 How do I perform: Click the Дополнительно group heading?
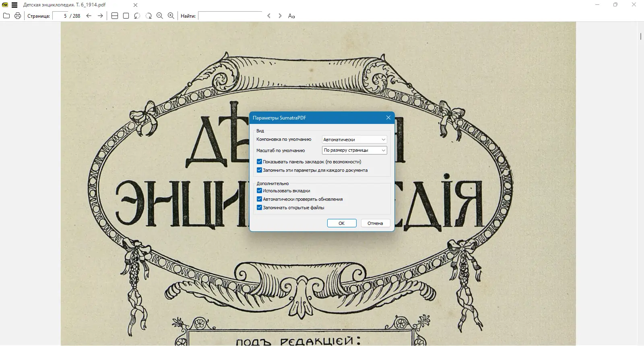click(272, 183)
